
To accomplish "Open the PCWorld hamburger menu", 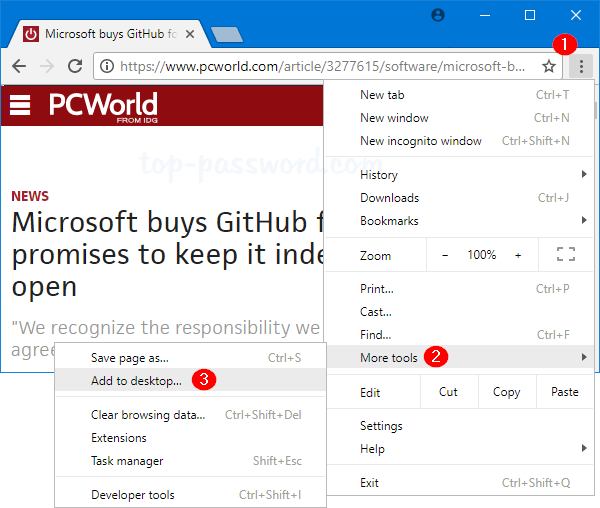I will [x=20, y=105].
